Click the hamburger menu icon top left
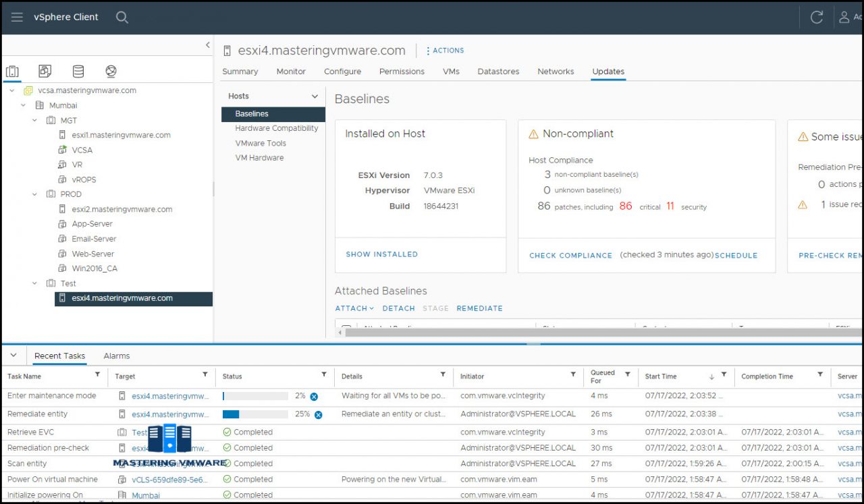The width and height of the screenshot is (864, 504). 17,17
